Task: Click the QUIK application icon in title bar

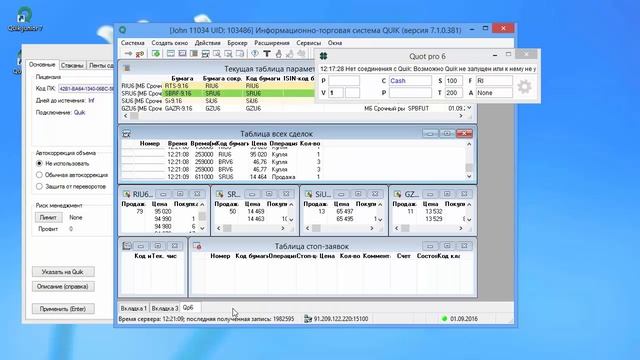Action: coord(122,30)
